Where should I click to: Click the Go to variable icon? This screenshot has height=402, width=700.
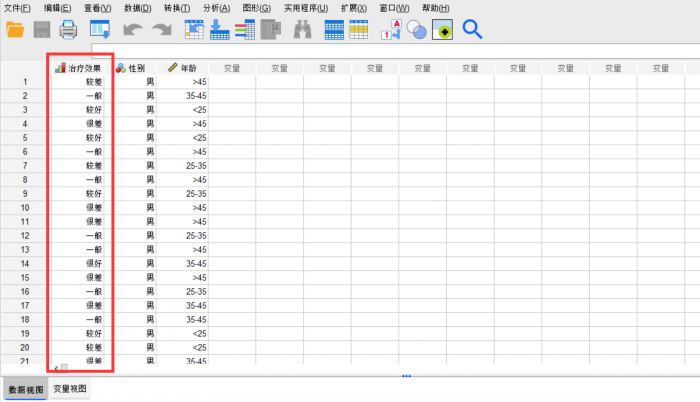[x=219, y=30]
